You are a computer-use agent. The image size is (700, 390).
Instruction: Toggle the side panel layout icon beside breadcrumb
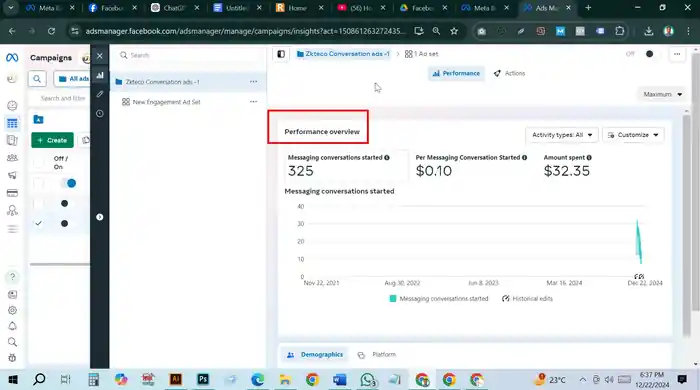click(x=281, y=54)
